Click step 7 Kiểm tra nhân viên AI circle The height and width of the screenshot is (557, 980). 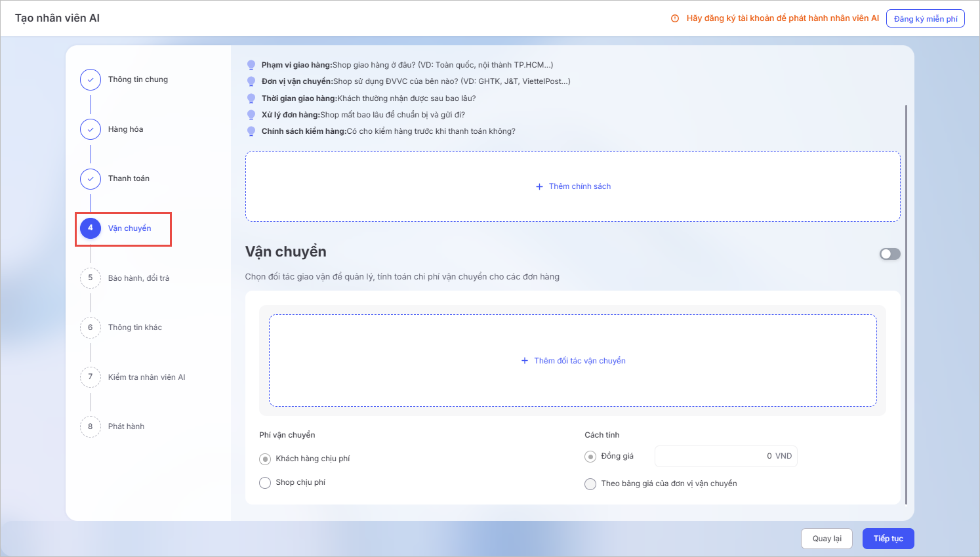(91, 377)
